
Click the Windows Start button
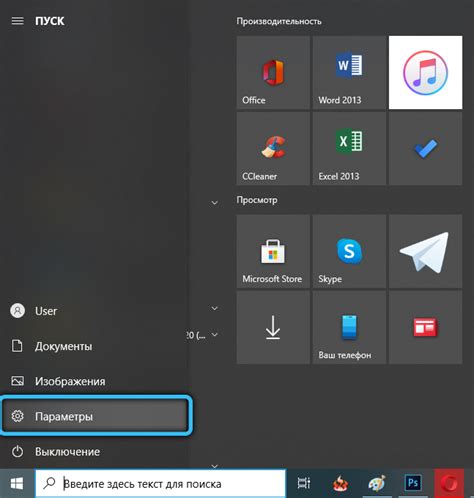click(x=17, y=483)
